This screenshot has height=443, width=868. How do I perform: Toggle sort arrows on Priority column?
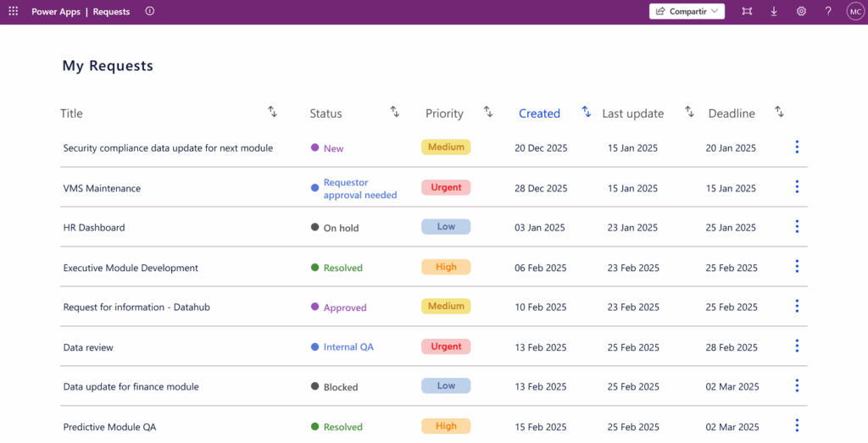coord(488,112)
